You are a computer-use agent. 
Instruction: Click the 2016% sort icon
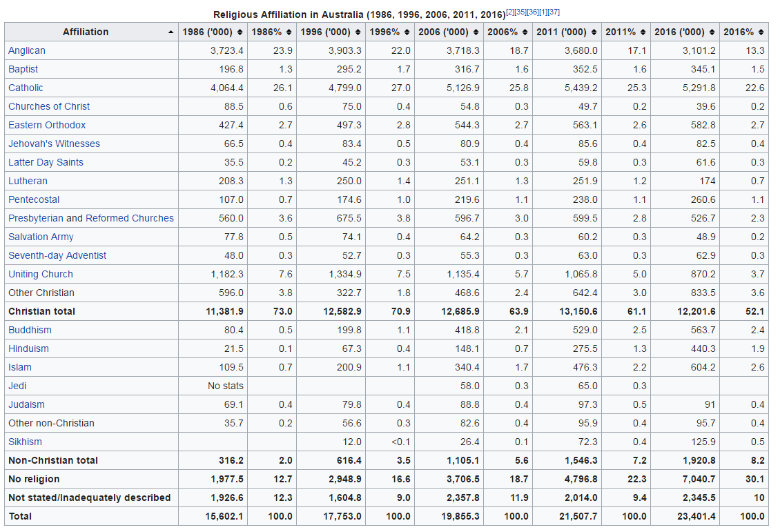[x=760, y=32]
